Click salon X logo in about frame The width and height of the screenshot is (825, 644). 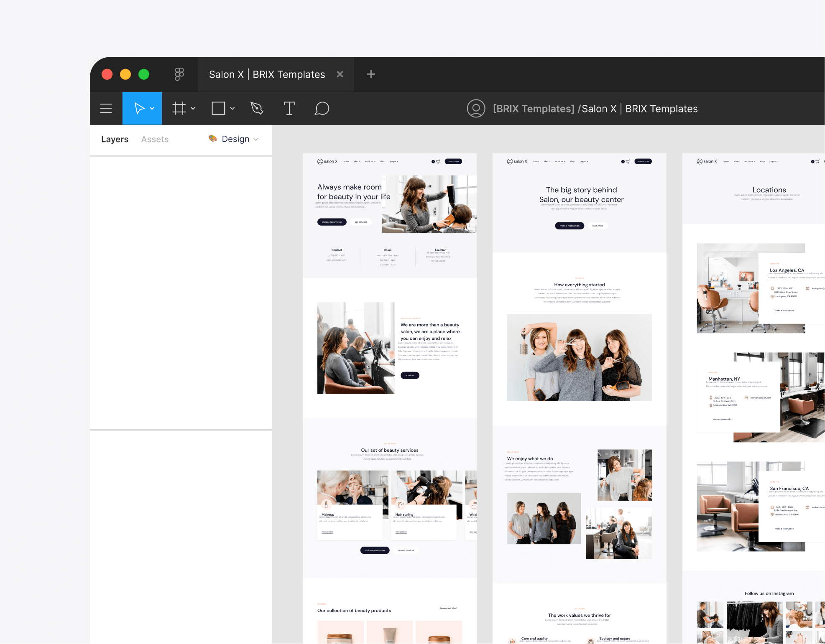(517, 161)
